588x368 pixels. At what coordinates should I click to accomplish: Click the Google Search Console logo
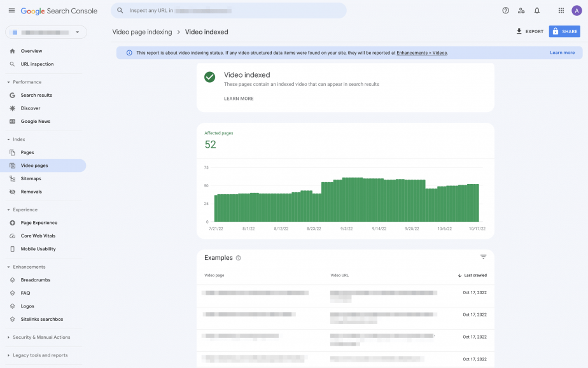(x=59, y=11)
